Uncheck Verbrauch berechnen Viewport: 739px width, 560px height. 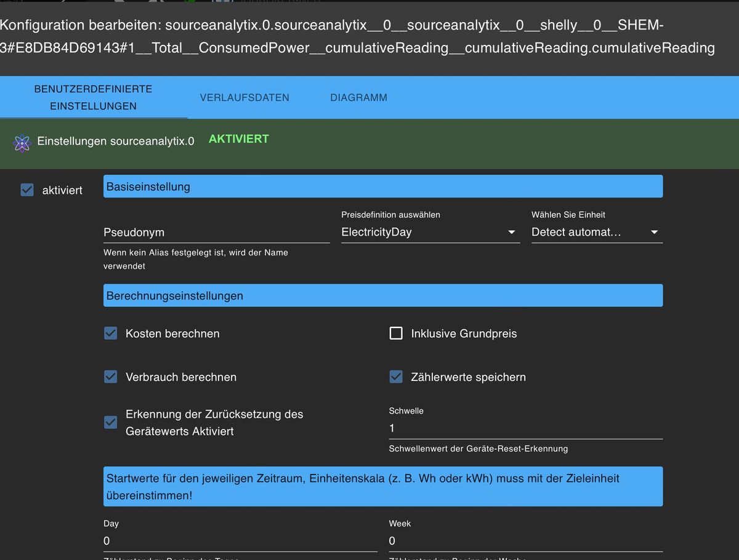[x=111, y=377]
